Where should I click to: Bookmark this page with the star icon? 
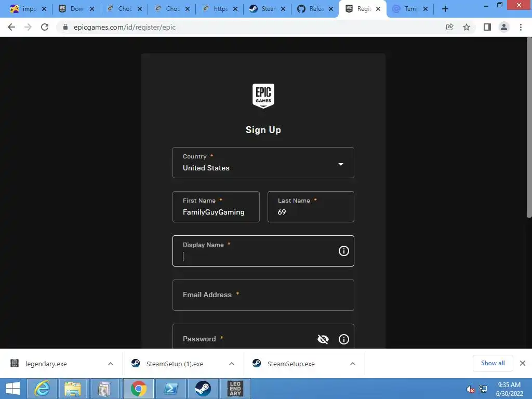pyautogui.click(x=467, y=27)
